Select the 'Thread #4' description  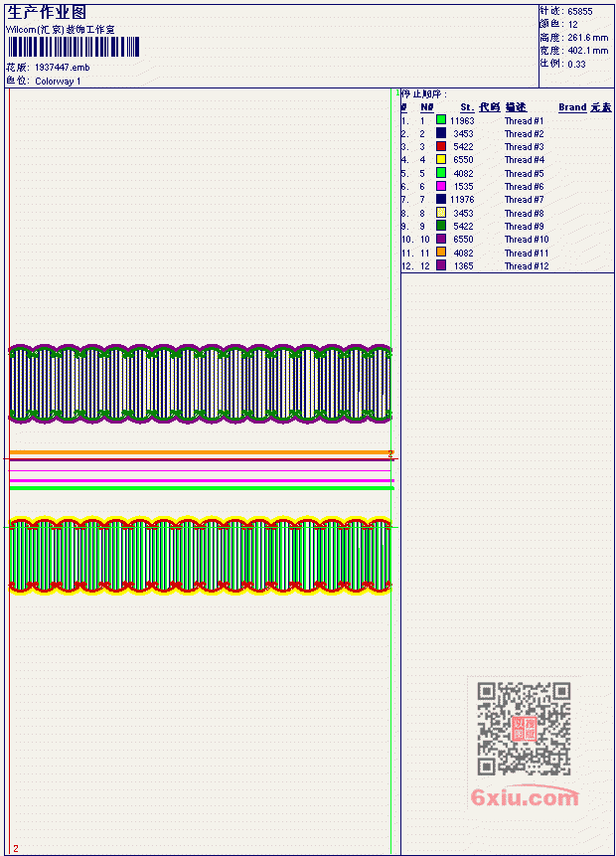[x=524, y=160]
